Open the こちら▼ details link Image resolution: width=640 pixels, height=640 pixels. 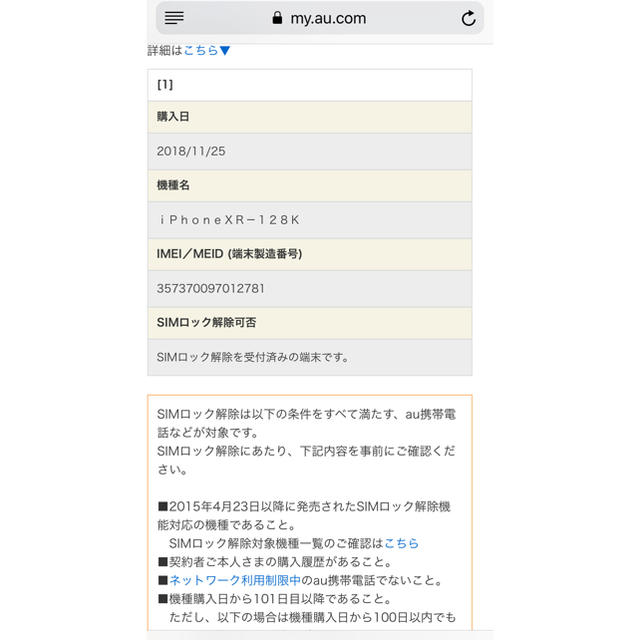point(207,51)
